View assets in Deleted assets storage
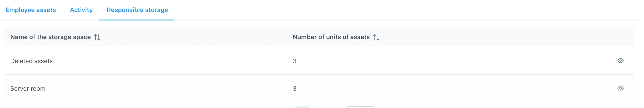644x108 pixels. click(x=620, y=61)
